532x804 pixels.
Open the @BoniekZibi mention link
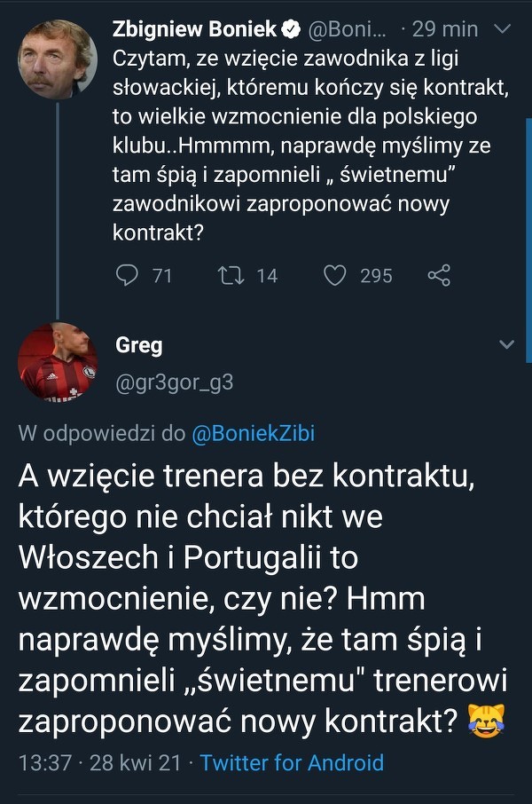[x=253, y=434]
